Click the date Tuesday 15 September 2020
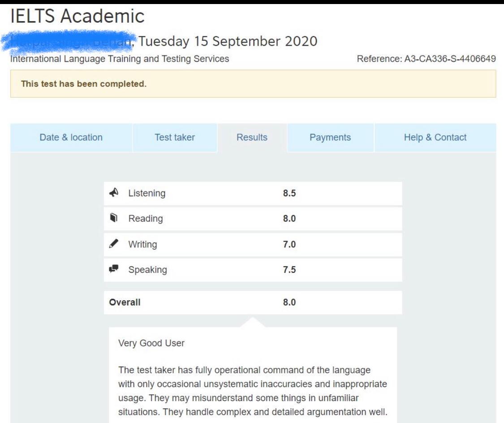 click(x=228, y=42)
